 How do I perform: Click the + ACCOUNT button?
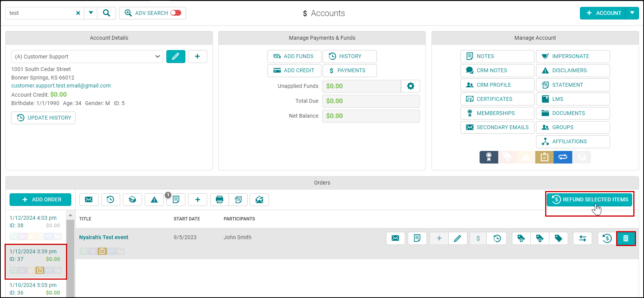tap(603, 13)
